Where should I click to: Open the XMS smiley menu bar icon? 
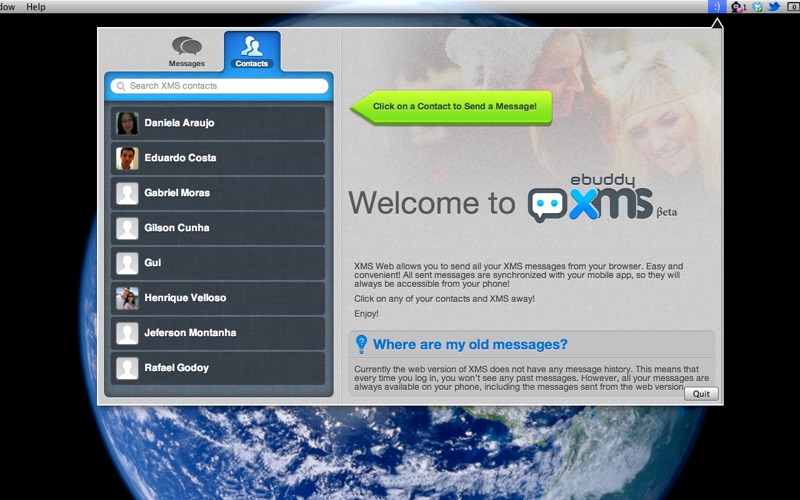717,7
